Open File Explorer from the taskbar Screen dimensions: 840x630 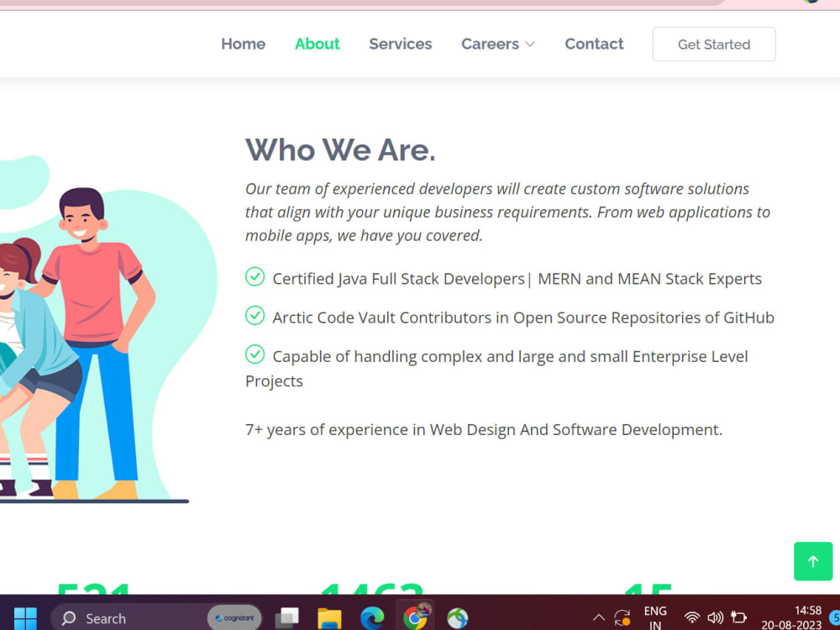pos(329,618)
